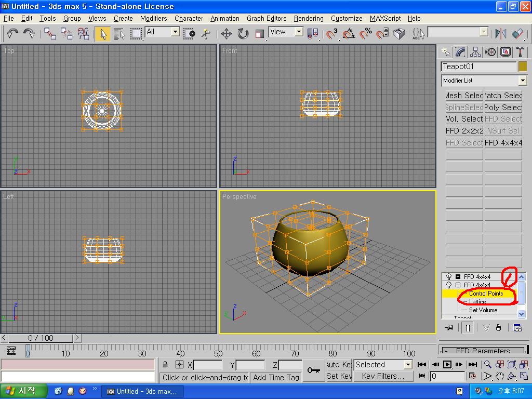Open Select by Name dialog
The width and height of the screenshot is (532, 399).
(119, 34)
